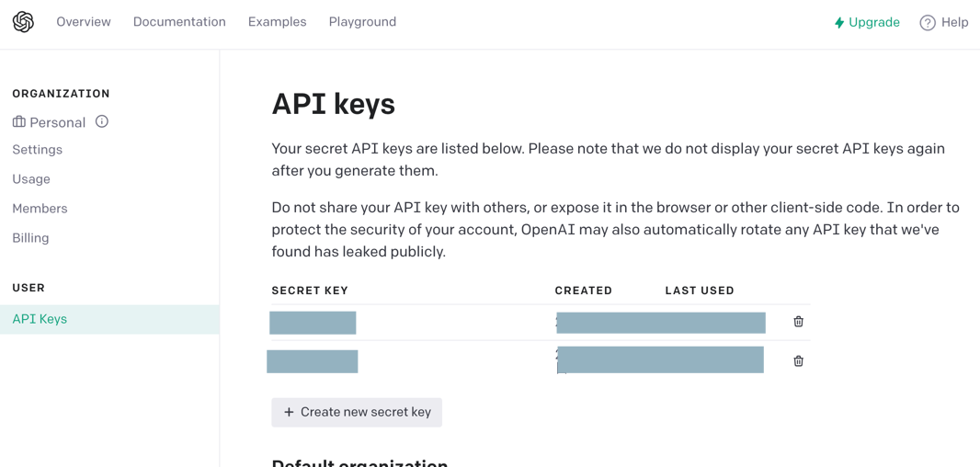Screen dimensions: 980x467
Task: Open organization Settings
Action: pyautogui.click(x=38, y=150)
